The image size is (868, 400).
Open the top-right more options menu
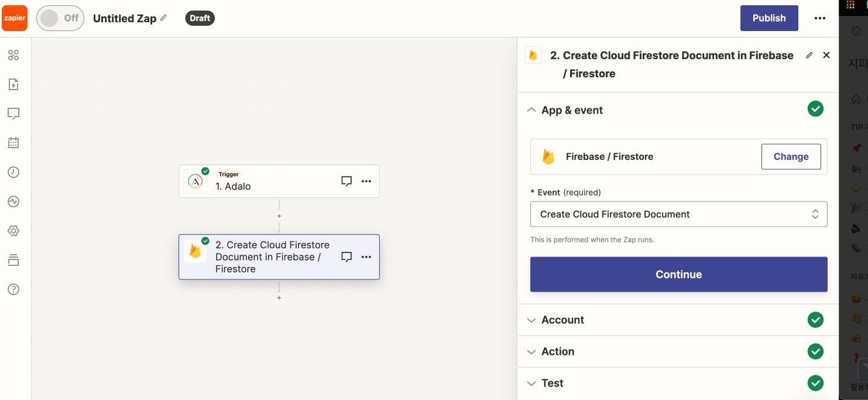coord(819,18)
